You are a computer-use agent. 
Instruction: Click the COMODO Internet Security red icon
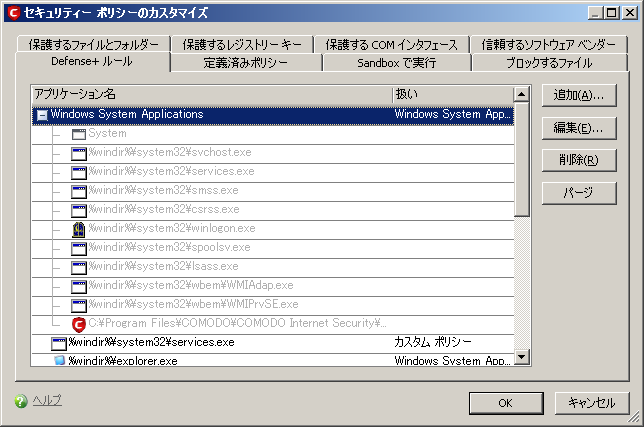coord(79,323)
